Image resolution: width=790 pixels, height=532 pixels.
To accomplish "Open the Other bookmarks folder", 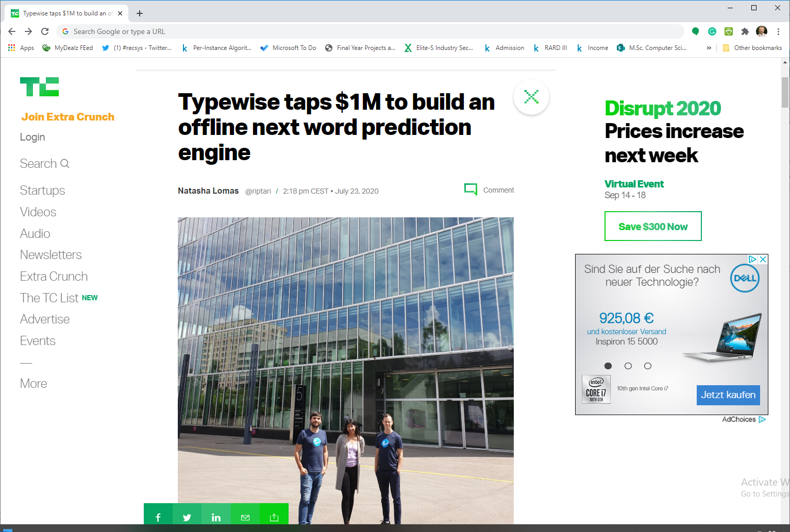I will pyautogui.click(x=753, y=47).
